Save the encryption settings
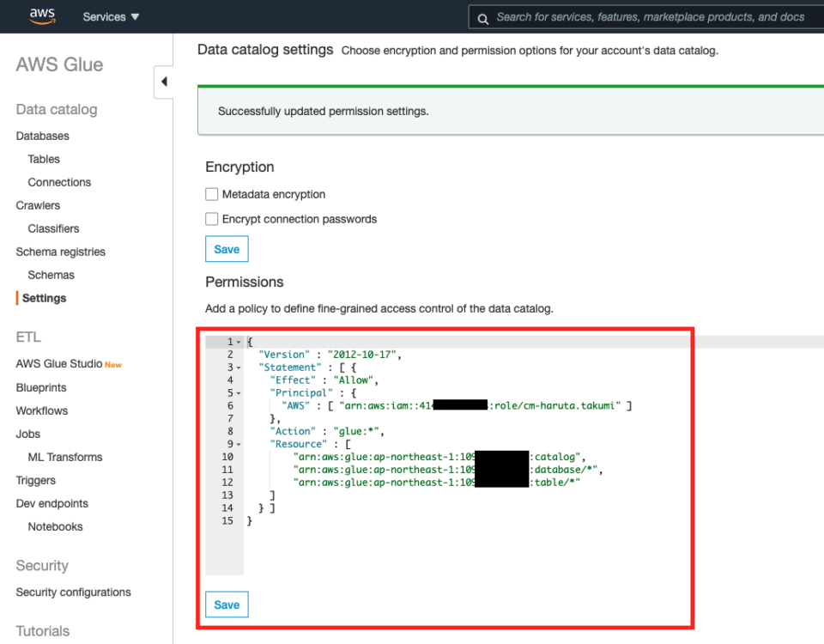Image resolution: width=824 pixels, height=644 pixels. [x=226, y=249]
